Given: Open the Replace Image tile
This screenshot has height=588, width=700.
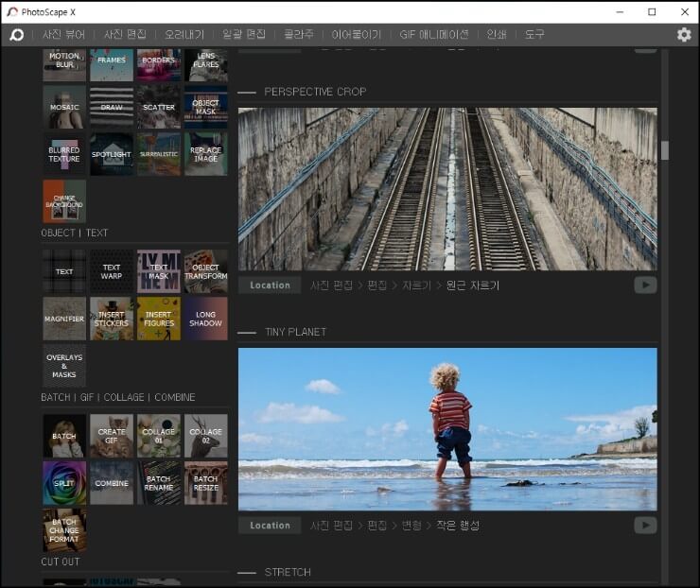Looking at the screenshot, I should point(206,154).
